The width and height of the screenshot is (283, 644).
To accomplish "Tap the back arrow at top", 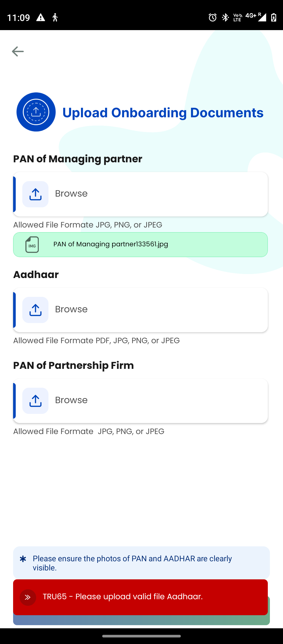I will click(x=18, y=52).
